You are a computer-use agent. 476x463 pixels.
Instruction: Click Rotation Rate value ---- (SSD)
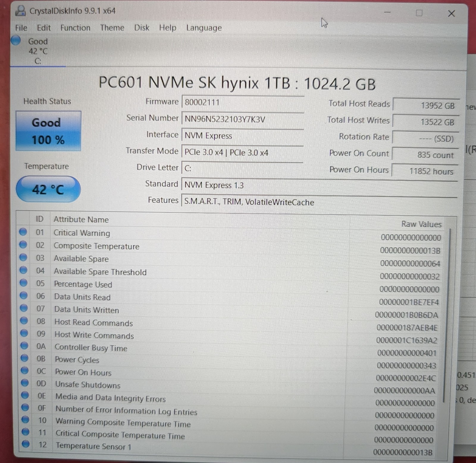click(425, 138)
